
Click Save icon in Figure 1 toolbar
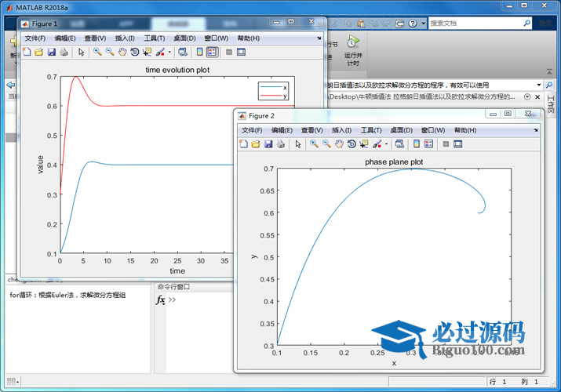pos(52,53)
